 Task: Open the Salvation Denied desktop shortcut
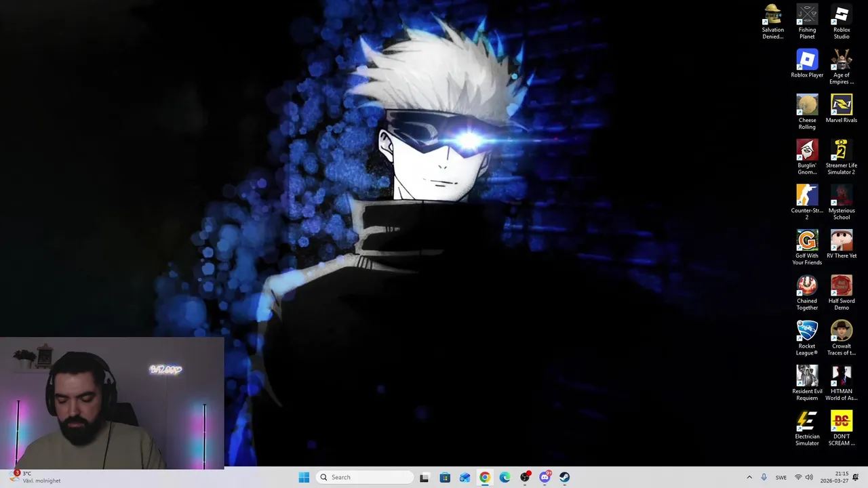click(772, 22)
